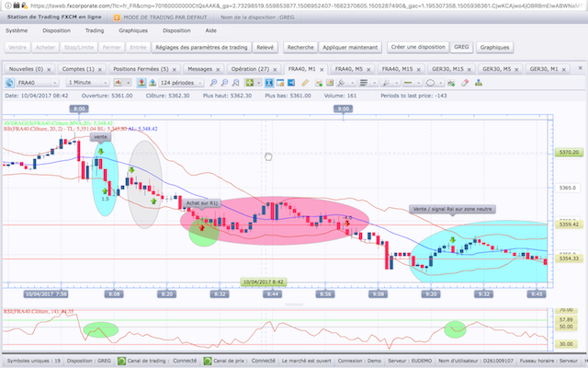
Task: Click the red up-arrow chart icon
Action: (x=141, y=83)
